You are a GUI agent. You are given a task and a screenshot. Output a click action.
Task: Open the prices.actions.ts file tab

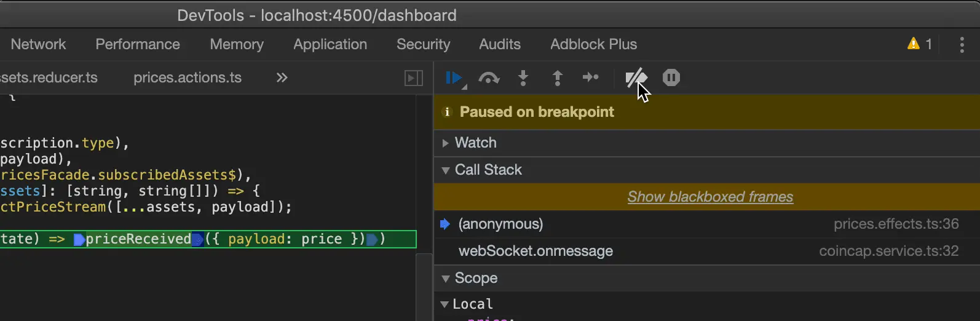click(x=188, y=78)
